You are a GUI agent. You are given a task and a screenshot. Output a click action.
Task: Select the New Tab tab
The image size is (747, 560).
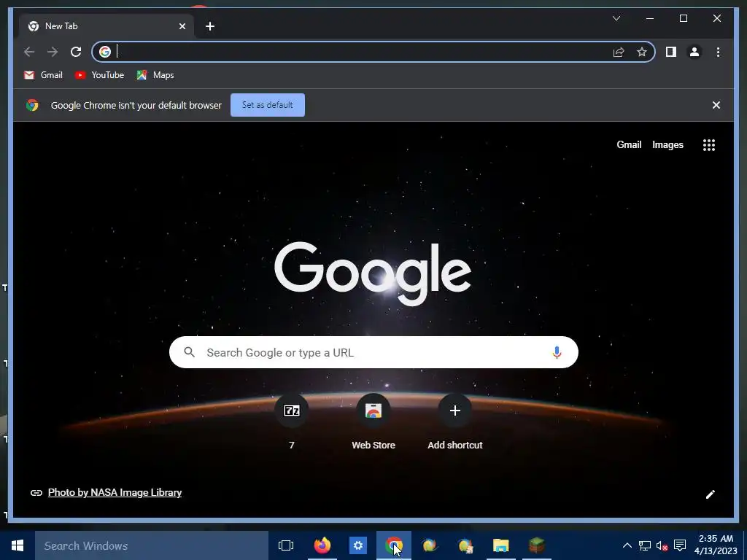[107, 26]
